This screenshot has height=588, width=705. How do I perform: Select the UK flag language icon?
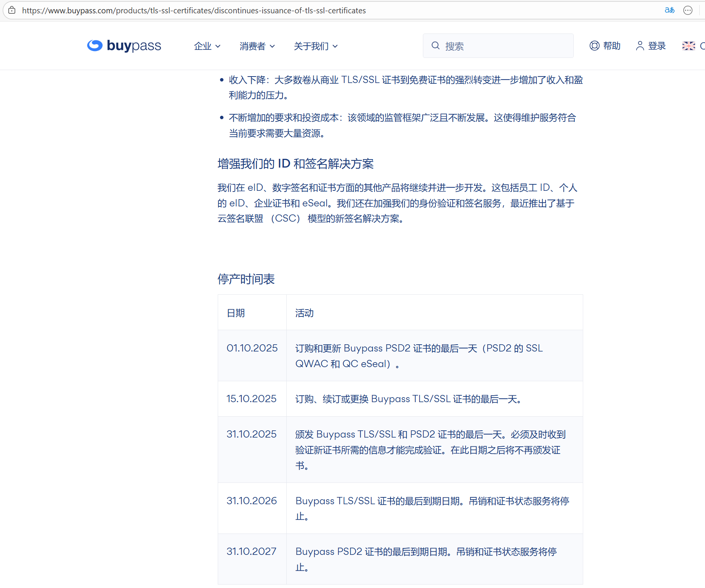coord(689,46)
